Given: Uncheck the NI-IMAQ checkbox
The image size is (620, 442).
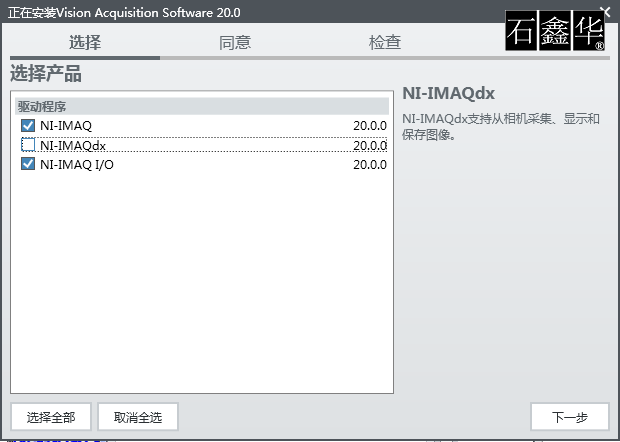Looking at the screenshot, I should (28, 126).
